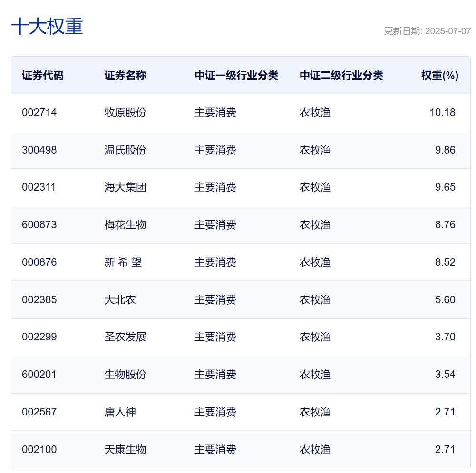This screenshot has width=476, height=473.
Task: Select security code 000876
Action: [x=39, y=262]
